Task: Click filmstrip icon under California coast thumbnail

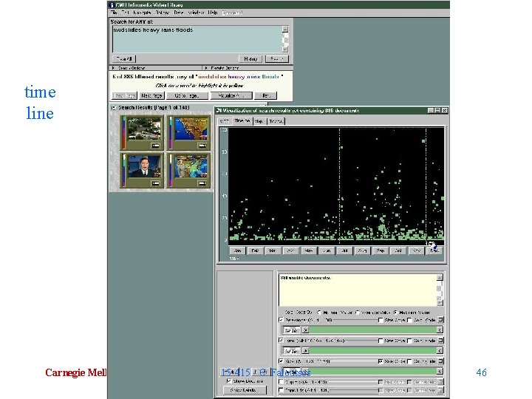Action: coord(202,146)
